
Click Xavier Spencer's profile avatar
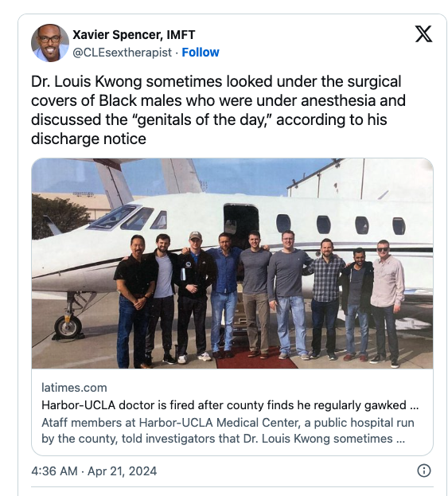click(50, 43)
